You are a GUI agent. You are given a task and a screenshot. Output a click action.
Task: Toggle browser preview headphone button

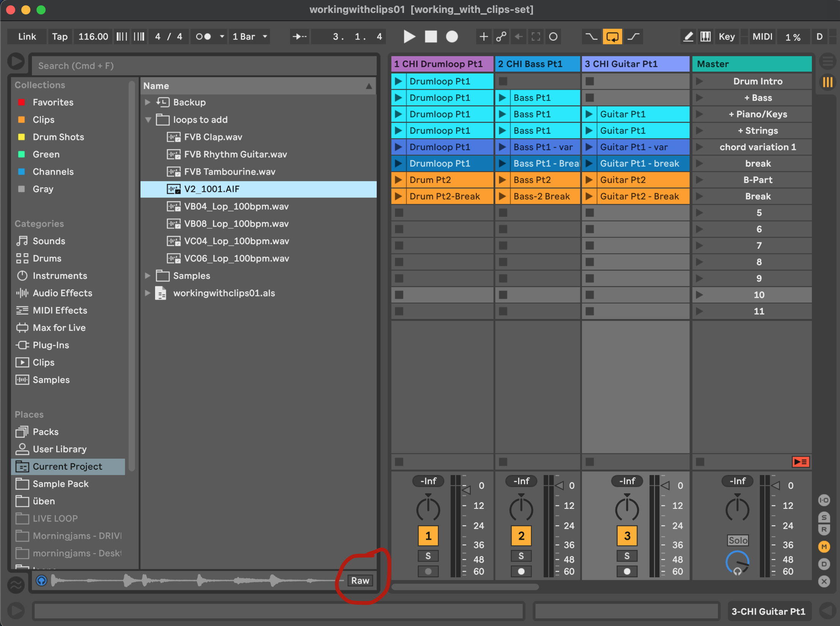click(41, 581)
